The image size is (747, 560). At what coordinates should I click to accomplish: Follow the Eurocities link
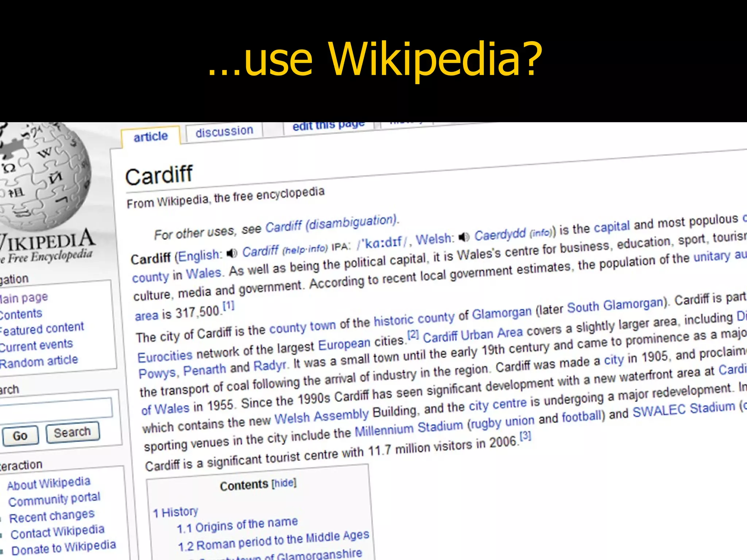click(x=165, y=356)
